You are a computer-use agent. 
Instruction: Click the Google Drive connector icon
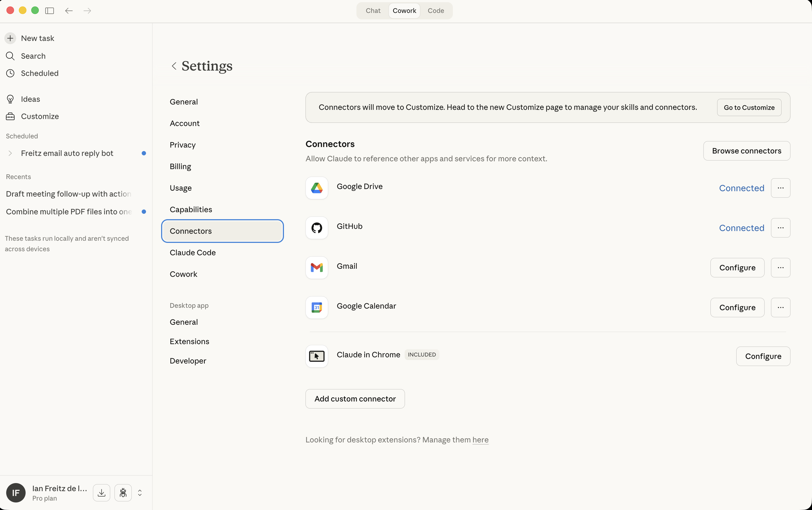click(x=317, y=188)
